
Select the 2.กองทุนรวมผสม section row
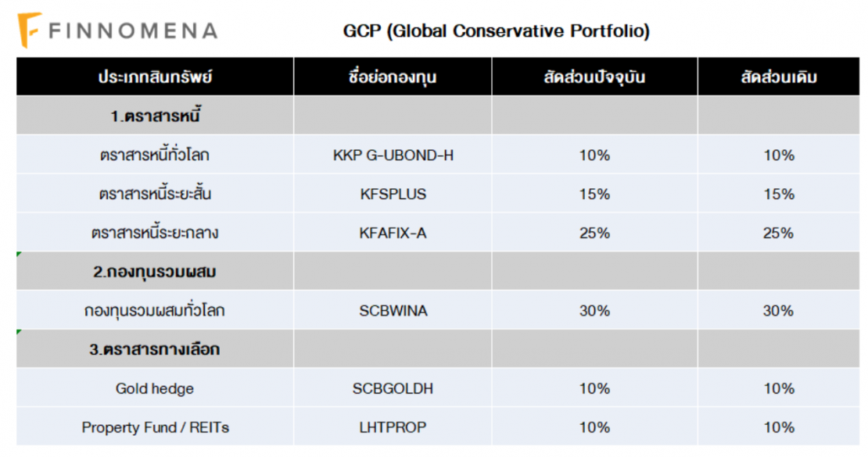(155, 272)
